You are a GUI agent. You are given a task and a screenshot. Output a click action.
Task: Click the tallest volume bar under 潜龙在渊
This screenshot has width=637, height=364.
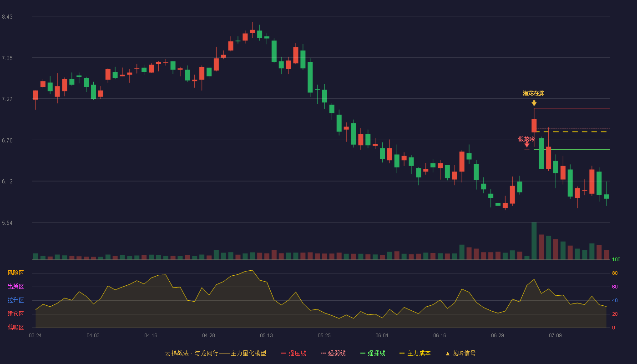(534, 241)
